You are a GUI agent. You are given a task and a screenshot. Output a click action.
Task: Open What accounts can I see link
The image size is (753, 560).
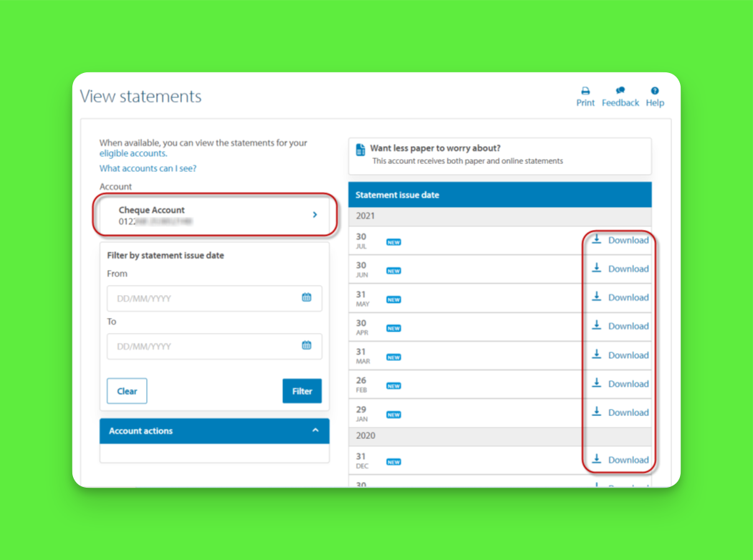pyautogui.click(x=148, y=168)
